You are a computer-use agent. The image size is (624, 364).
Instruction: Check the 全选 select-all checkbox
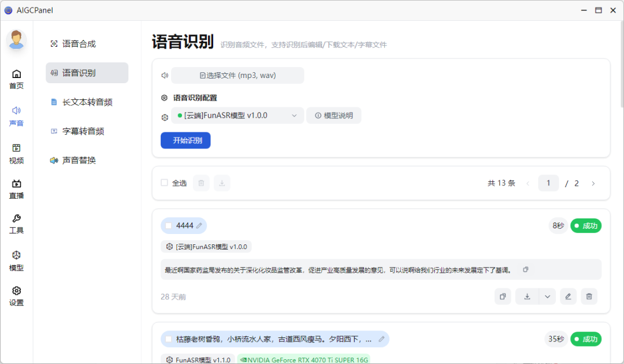[165, 183]
